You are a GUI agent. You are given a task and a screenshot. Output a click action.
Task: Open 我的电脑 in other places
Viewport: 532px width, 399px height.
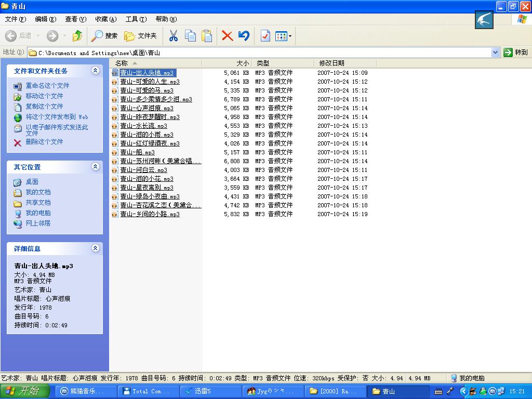coord(38,212)
